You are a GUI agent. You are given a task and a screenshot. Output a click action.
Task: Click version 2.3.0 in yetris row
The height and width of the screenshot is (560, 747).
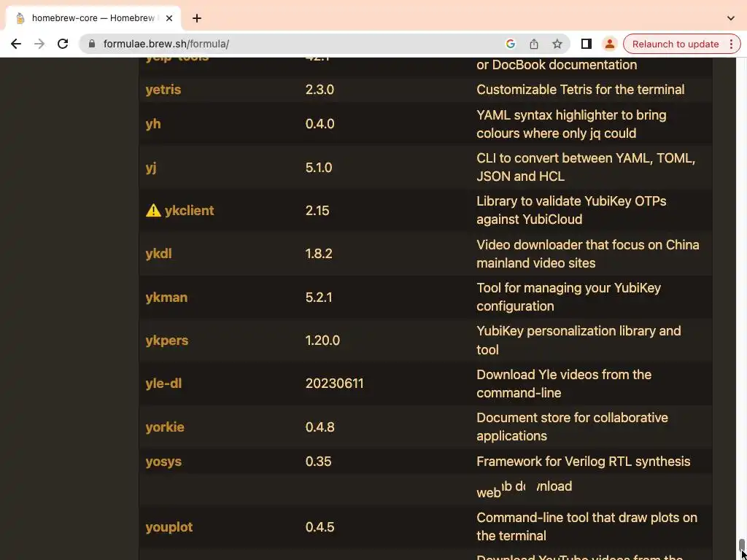pos(320,90)
